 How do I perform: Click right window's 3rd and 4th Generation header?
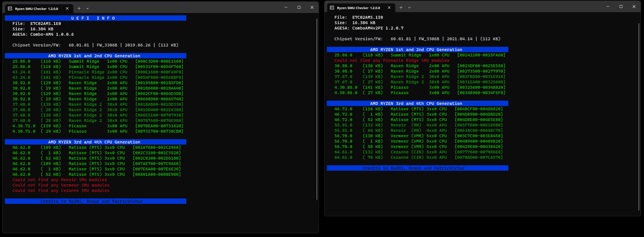417,103
